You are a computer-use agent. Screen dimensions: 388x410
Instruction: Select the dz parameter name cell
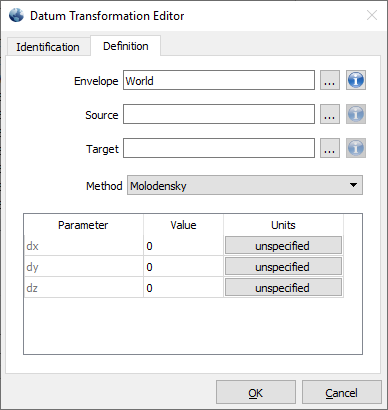(84, 288)
